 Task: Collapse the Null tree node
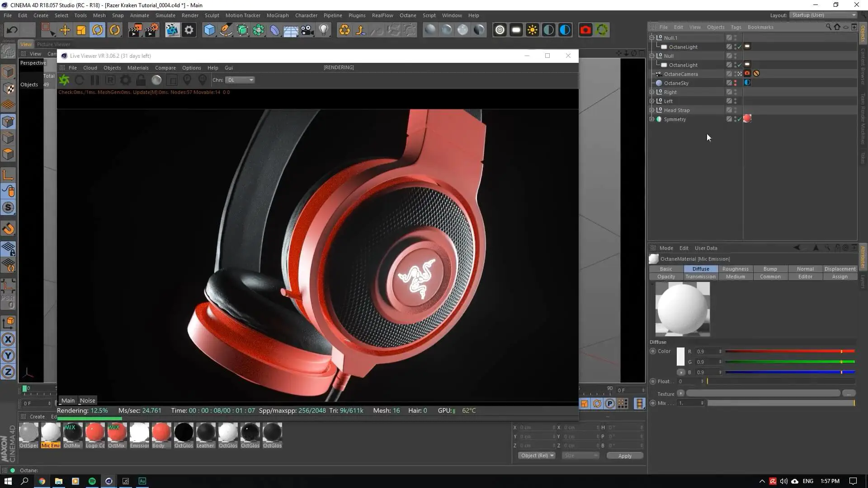pos(652,56)
